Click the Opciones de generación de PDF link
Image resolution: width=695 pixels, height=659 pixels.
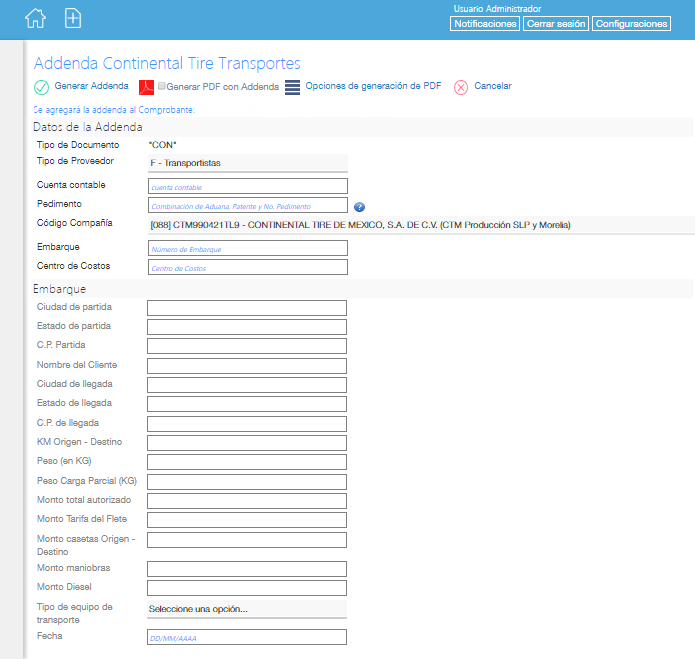click(373, 86)
